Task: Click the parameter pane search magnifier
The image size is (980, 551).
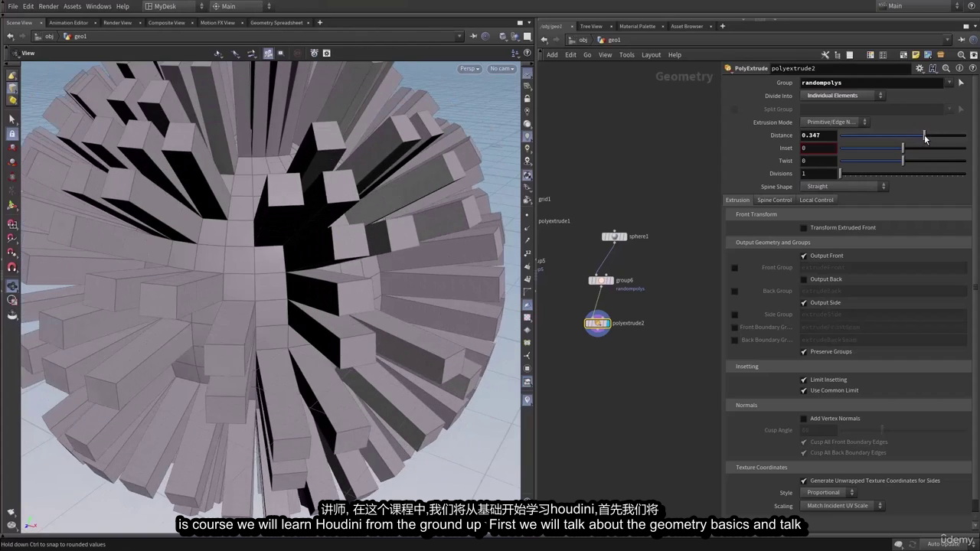Action: click(946, 68)
